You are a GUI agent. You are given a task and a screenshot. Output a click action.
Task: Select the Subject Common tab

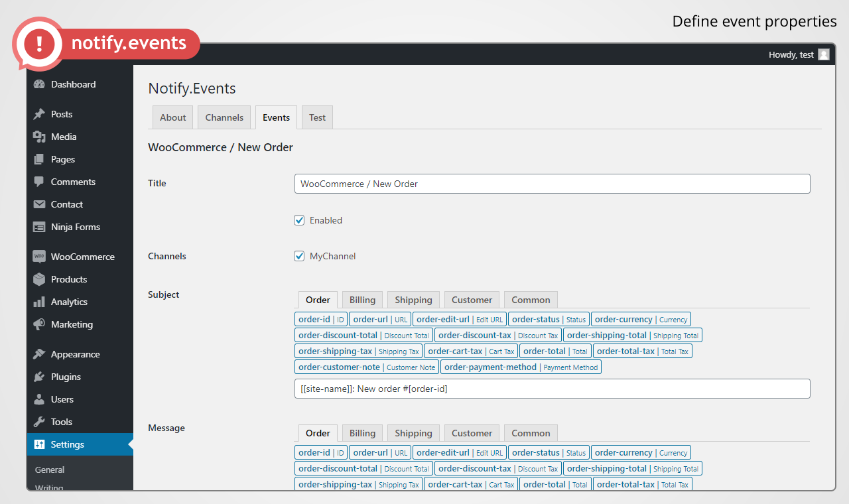point(531,300)
